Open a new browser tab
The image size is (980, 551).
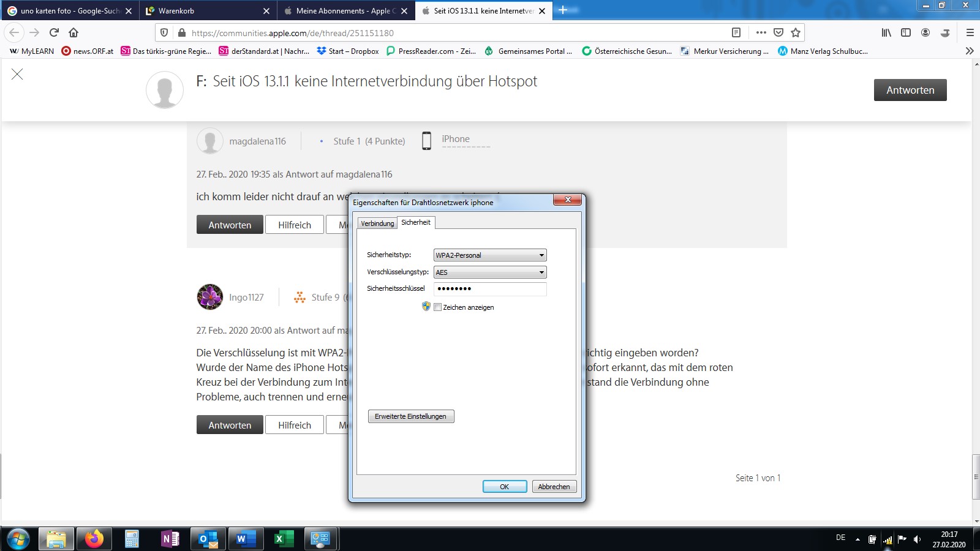(x=563, y=10)
